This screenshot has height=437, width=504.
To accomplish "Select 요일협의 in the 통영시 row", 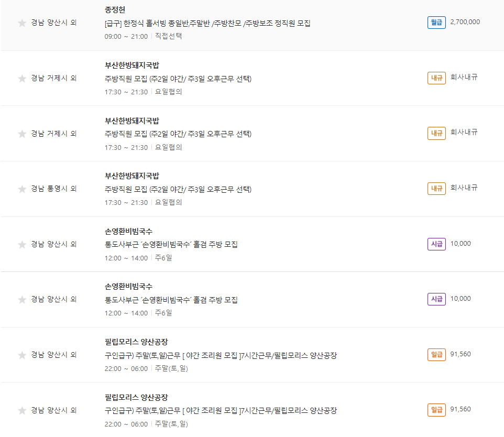I will coord(168,202).
